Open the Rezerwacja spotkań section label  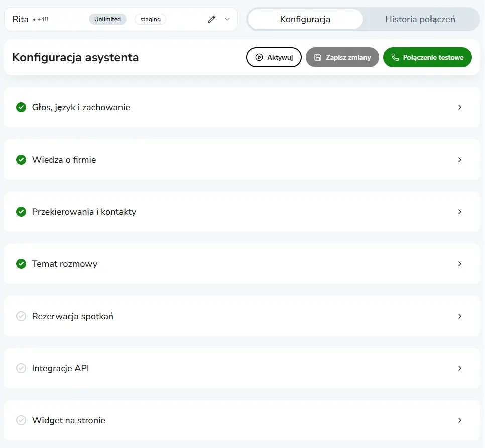pyautogui.click(x=73, y=317)
